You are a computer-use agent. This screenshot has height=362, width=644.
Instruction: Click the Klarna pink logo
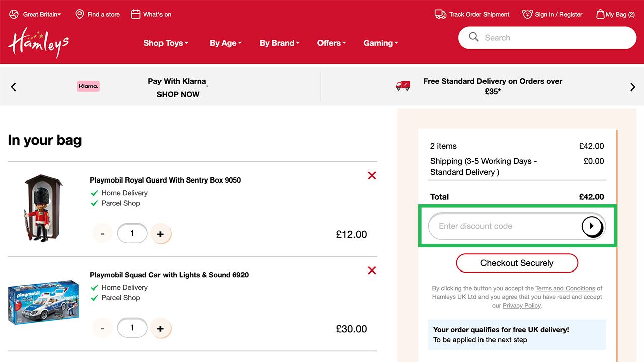click(89, 86)
